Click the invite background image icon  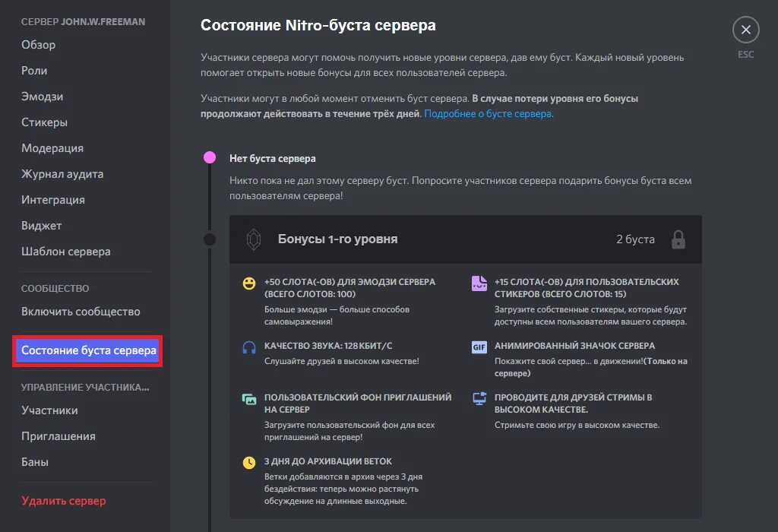249,399
